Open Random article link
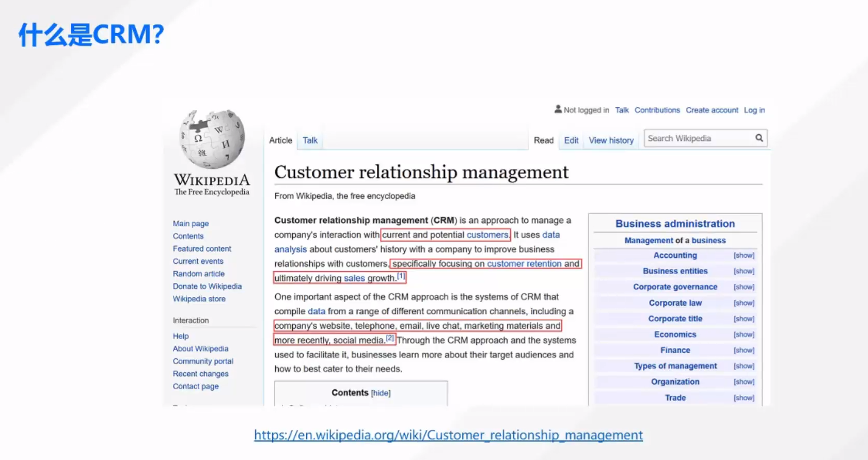 (198, 274)
